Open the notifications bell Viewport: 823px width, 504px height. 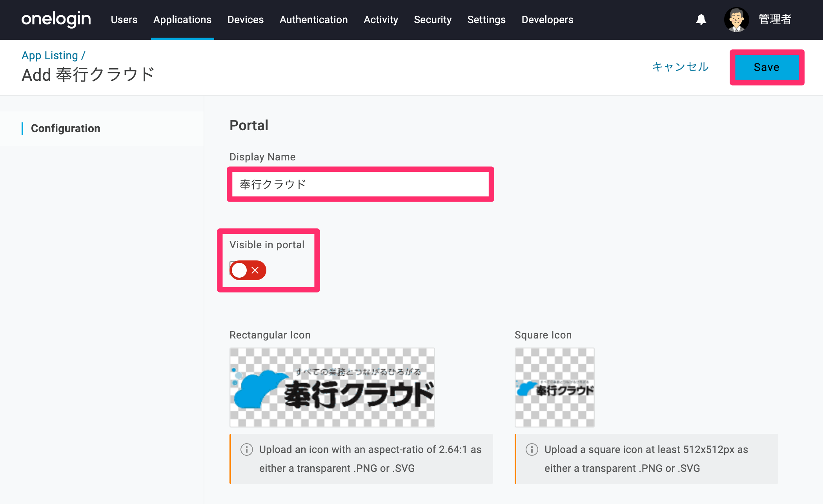click(701, 19)
